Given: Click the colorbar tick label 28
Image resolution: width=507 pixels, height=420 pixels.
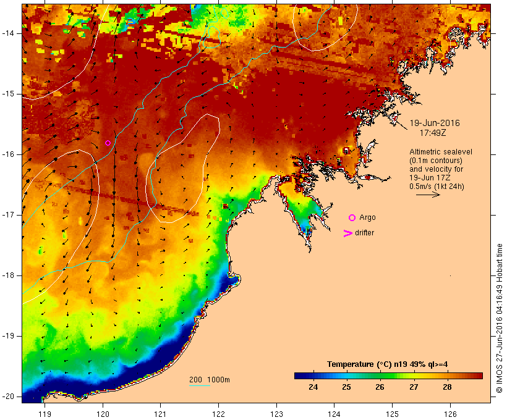Looking at the screenshot, I should [x=447, y=387].
